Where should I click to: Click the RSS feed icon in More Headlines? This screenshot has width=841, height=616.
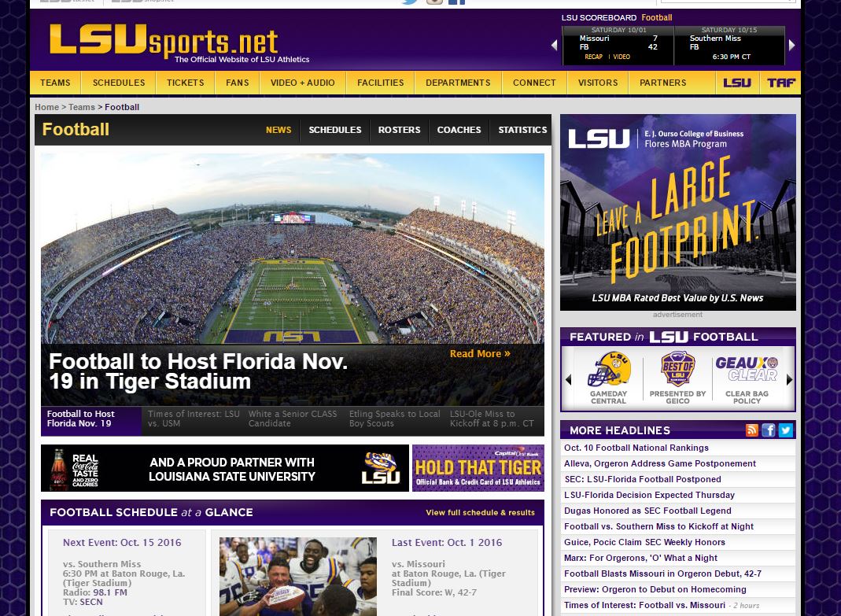click(751, 430)
